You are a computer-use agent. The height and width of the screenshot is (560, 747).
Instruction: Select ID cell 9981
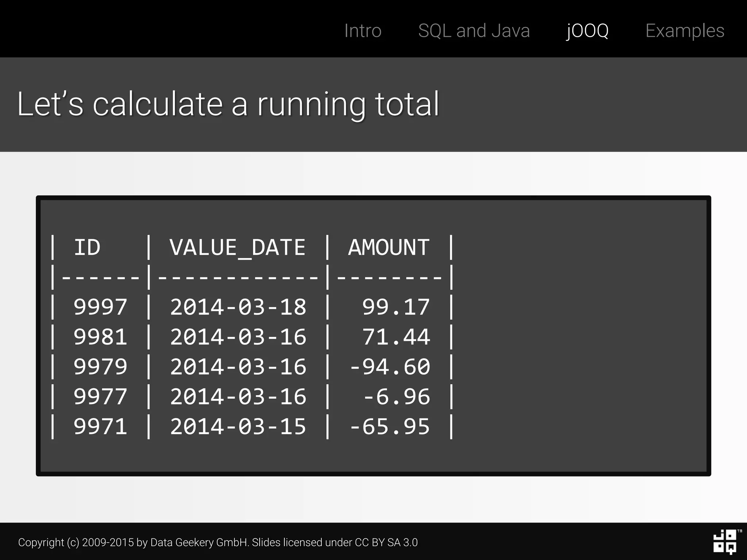[100, 337]
